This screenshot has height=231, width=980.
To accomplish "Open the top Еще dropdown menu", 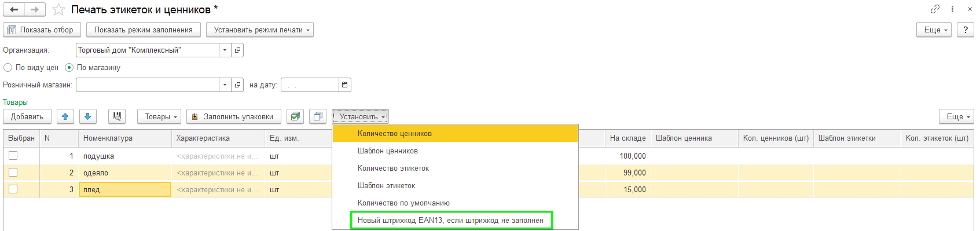I will click(x=934, y=30).
